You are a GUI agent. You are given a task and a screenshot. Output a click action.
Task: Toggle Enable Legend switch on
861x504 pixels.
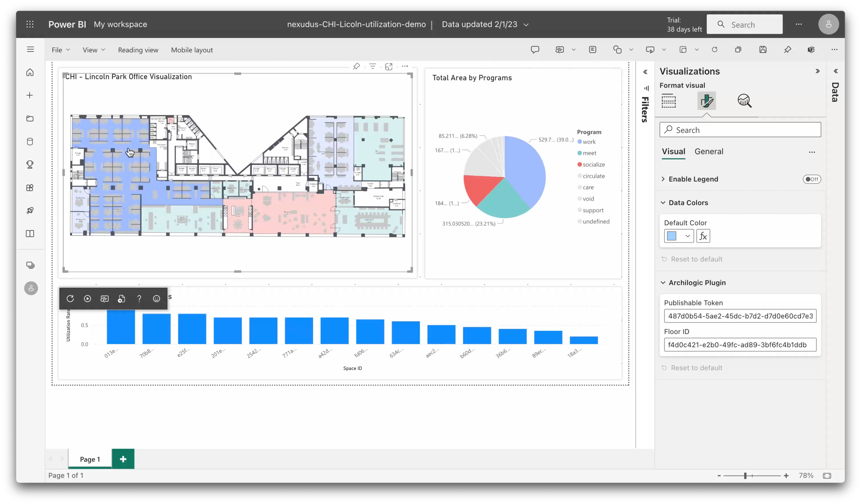(x=812, y=179)
